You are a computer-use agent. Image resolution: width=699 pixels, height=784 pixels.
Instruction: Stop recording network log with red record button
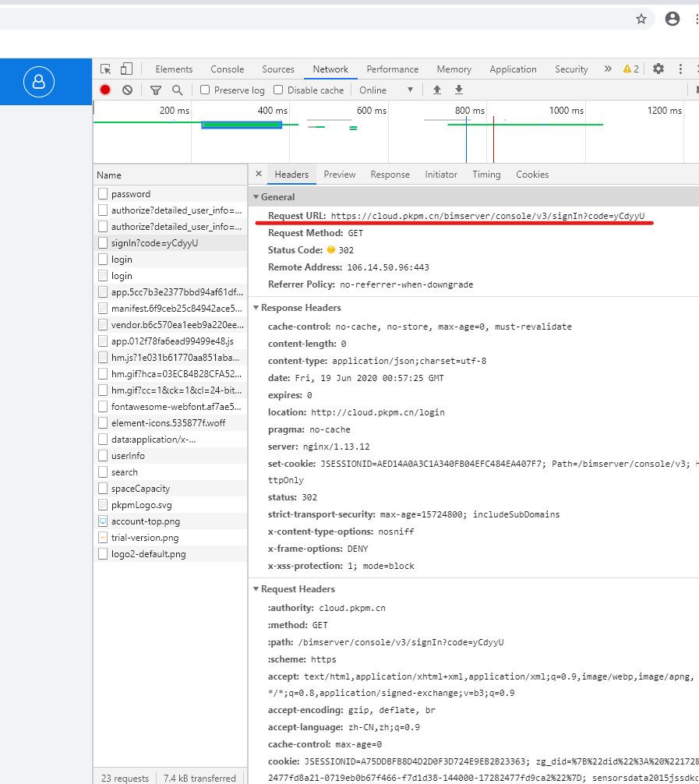click(105, 90)
